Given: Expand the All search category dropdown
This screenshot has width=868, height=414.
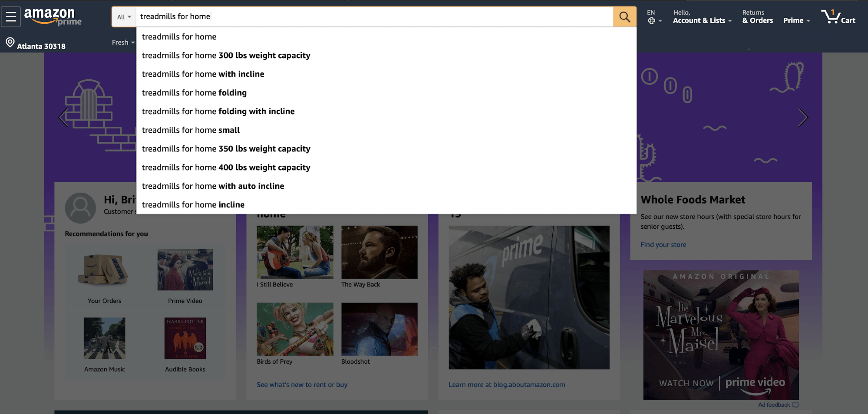Looking at the screenshot, I should [124, 17].
